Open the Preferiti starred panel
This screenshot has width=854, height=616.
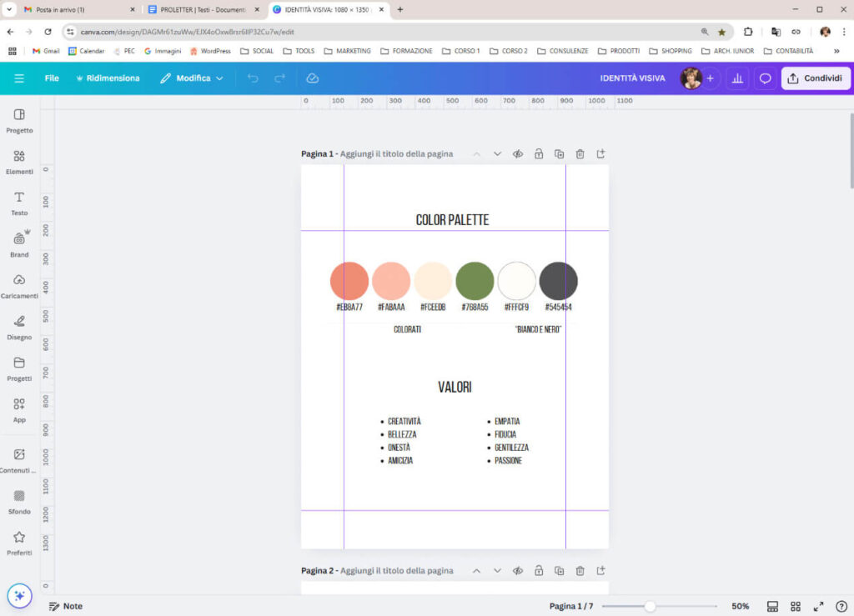click(x=20, y=543)
